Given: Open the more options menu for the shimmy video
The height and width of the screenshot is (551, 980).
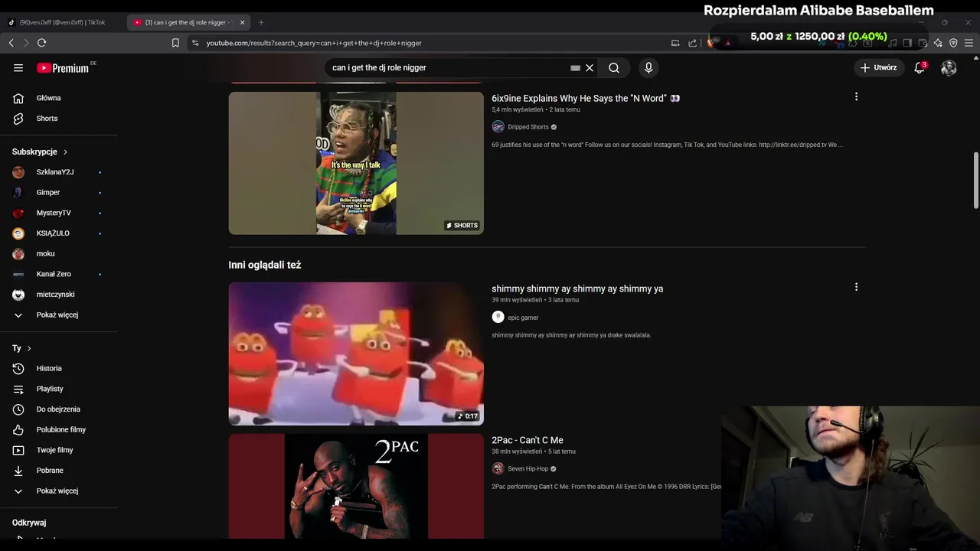Looking at the screenshot, I should [x=856, y=287].
